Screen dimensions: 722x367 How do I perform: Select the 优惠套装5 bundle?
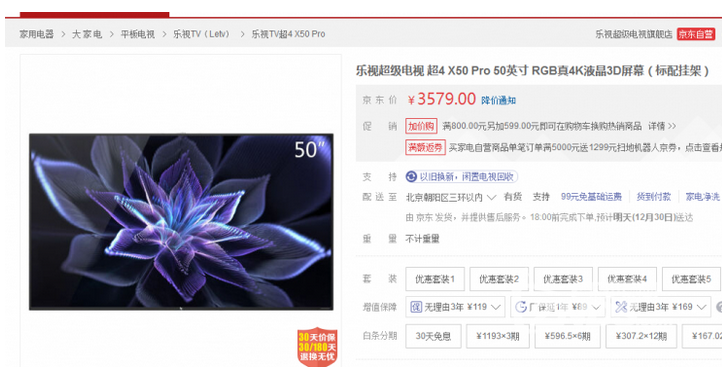click(691, 279)
